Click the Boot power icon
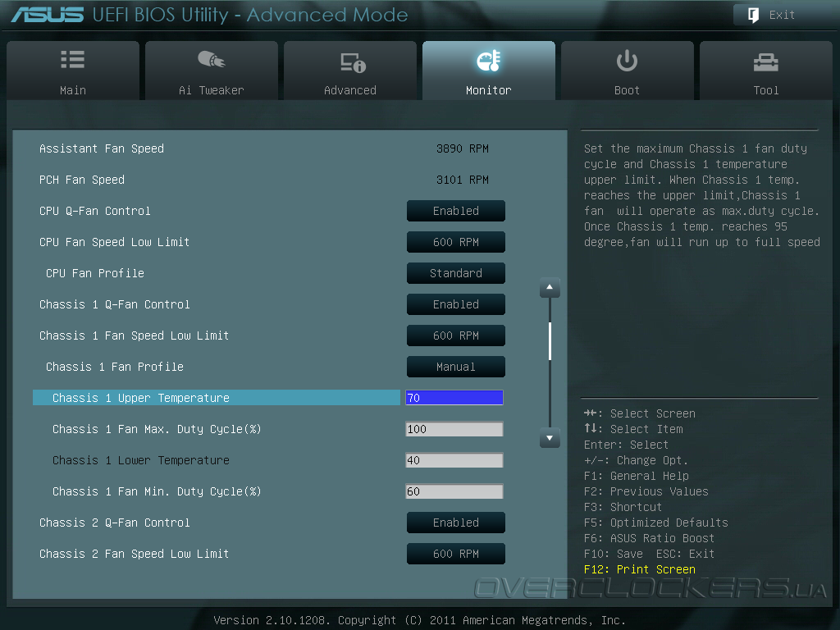 [x=627, y=61]
